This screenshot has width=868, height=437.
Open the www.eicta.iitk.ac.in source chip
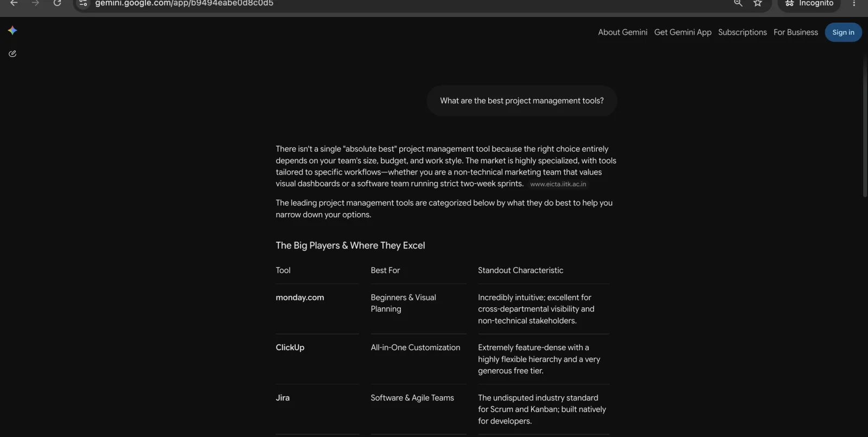click(558, 184)
